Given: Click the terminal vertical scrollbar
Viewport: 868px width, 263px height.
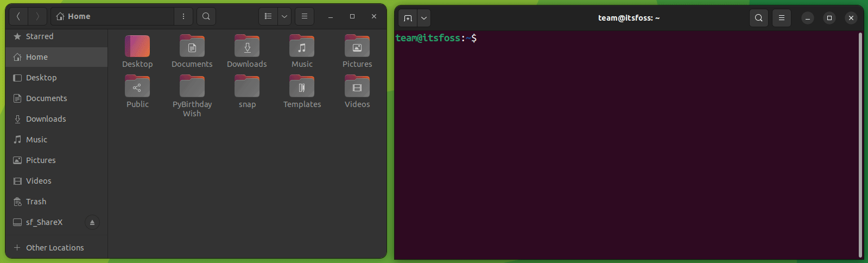Looking at the screenshot, I should pos(860,144).
